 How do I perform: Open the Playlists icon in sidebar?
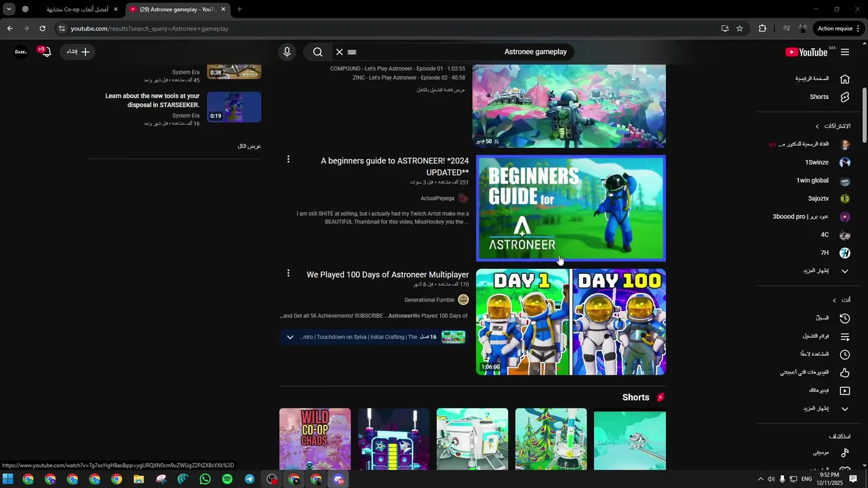pyautogui.click(x=845, y=336)
